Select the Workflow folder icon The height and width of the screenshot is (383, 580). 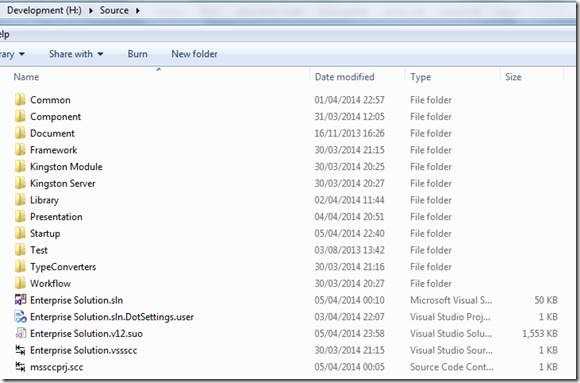pyautogui.click(x=20, y=283)
